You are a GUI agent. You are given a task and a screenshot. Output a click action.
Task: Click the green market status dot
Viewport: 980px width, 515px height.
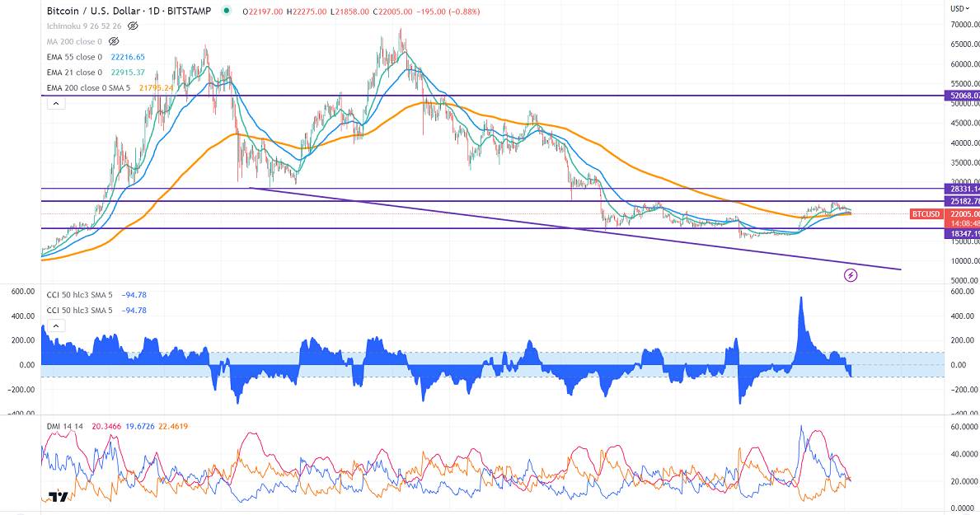coord(227,11)
